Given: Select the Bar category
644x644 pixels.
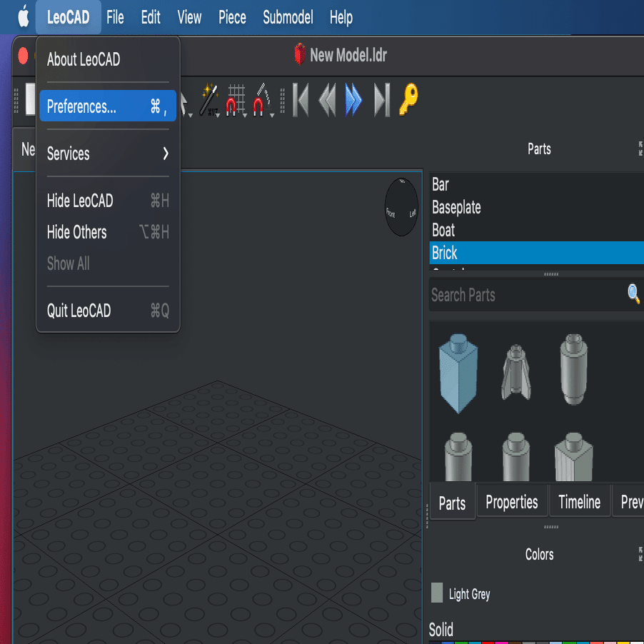Looking at the screenshot, I should [x=536, y=184].
